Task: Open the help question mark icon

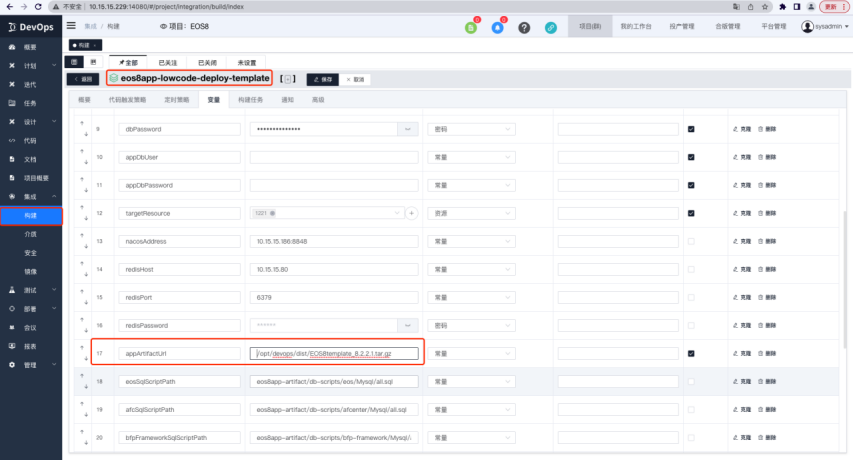Action: 524,27
